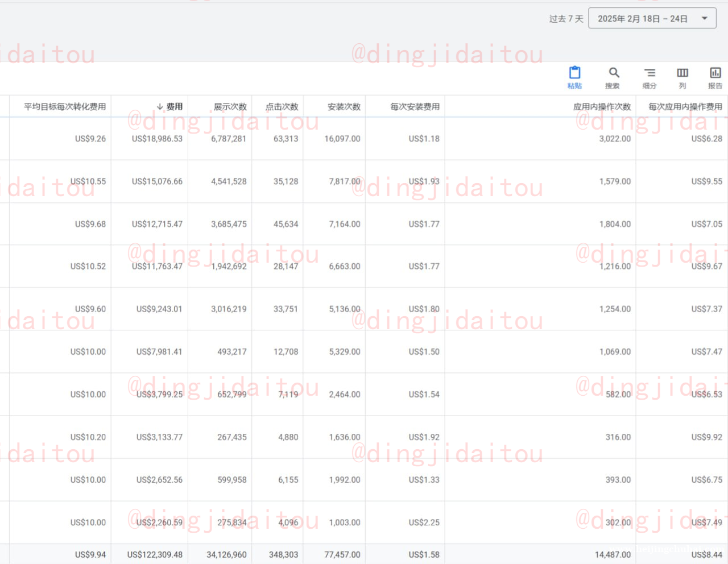
Task: Select impressions cell 3,685,475
Action: click(x=229, y=224)
